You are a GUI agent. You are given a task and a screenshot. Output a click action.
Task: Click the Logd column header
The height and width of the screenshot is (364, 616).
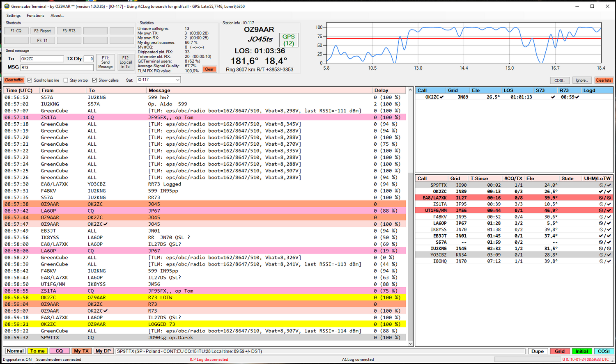(x=597, y=90)
